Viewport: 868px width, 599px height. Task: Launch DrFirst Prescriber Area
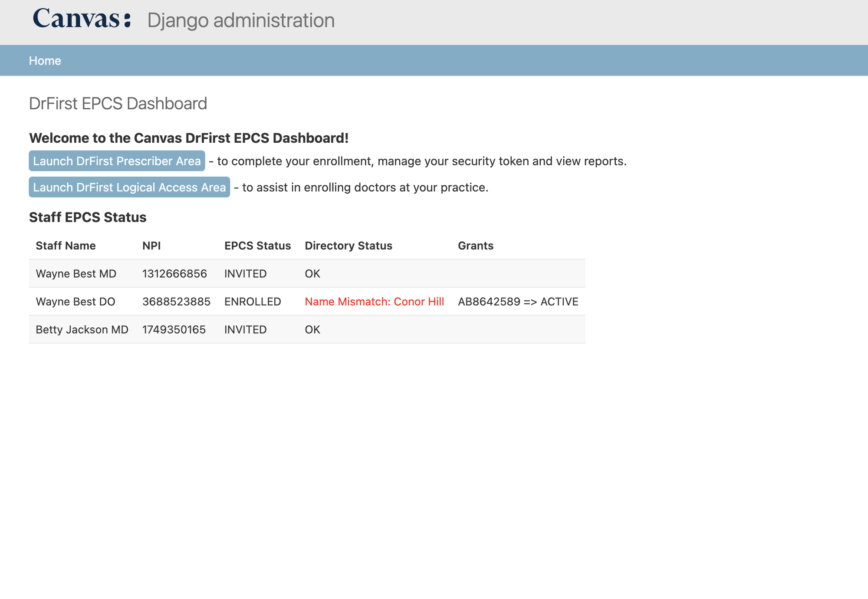[117, 161]
